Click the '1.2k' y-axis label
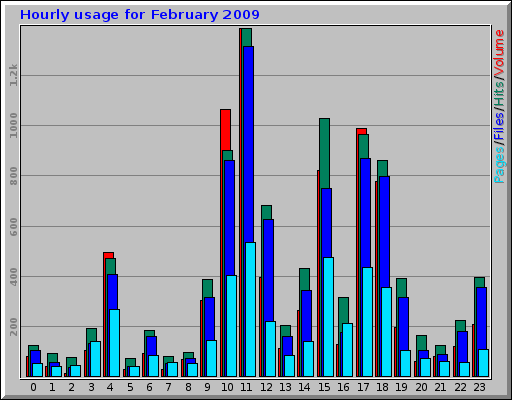The image size is (512, 400). 13,75
